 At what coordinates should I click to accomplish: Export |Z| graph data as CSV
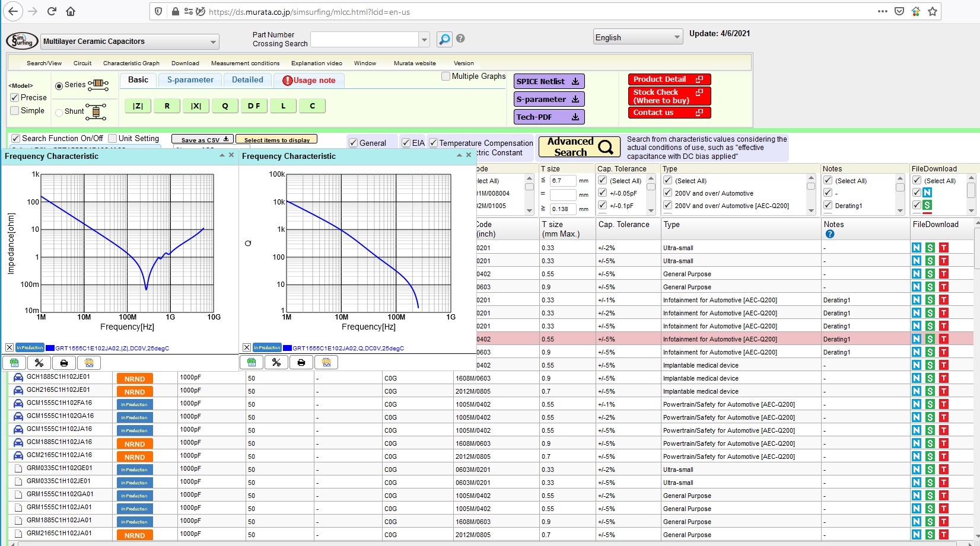click(x=14, y=362)
